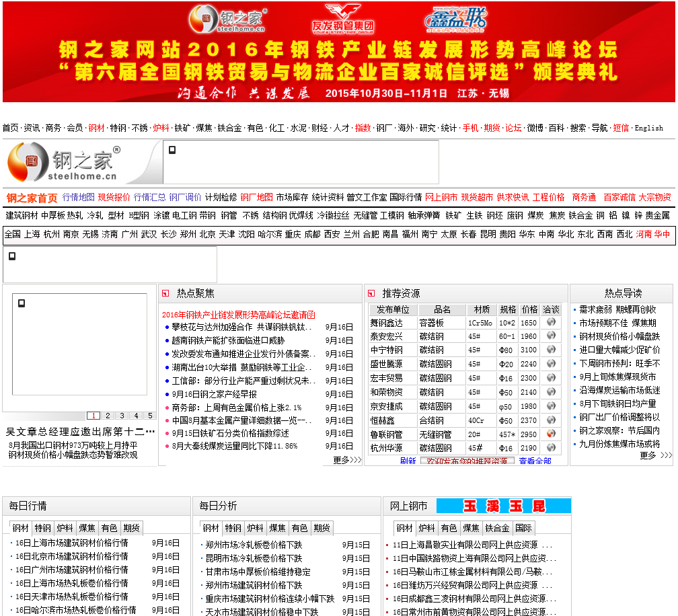Select 河南 region in city bar
The width and height of the screenshot is (678, 616).
tap(644, 234)
